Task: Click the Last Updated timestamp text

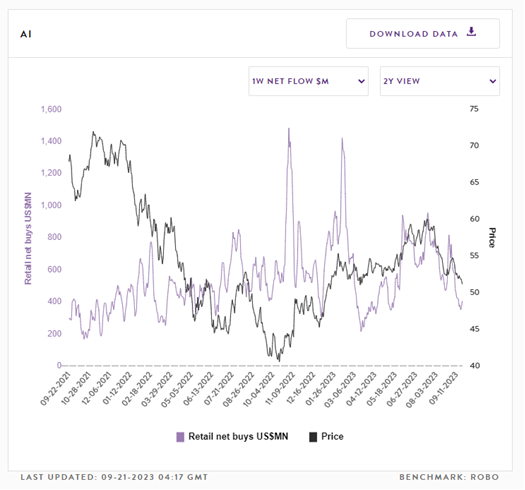Action: pyautogui.click(x=114, y=477)
